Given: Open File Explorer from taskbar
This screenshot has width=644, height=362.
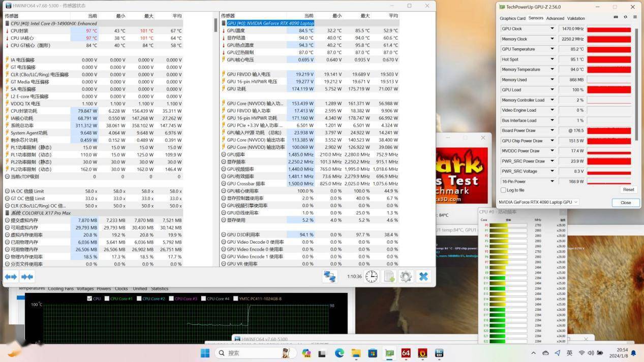Looking at the screenshot, I should click(356, 353).
